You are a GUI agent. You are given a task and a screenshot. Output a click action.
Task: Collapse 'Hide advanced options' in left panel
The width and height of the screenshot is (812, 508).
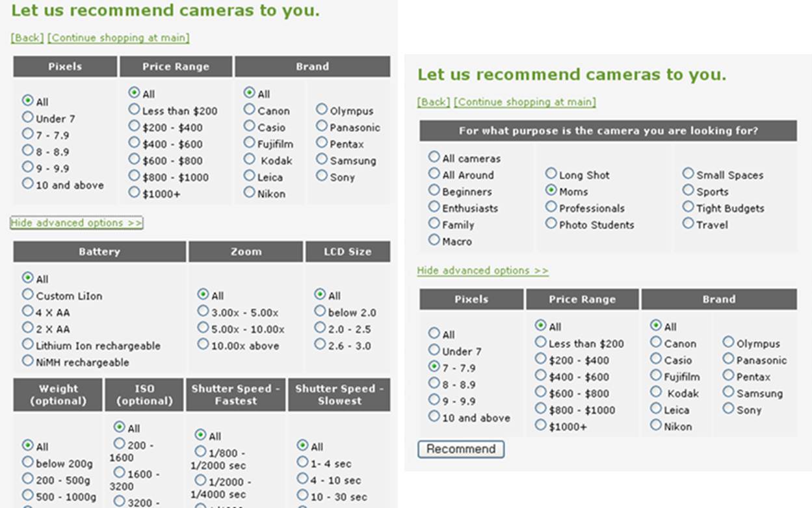(x=77, y=222)
